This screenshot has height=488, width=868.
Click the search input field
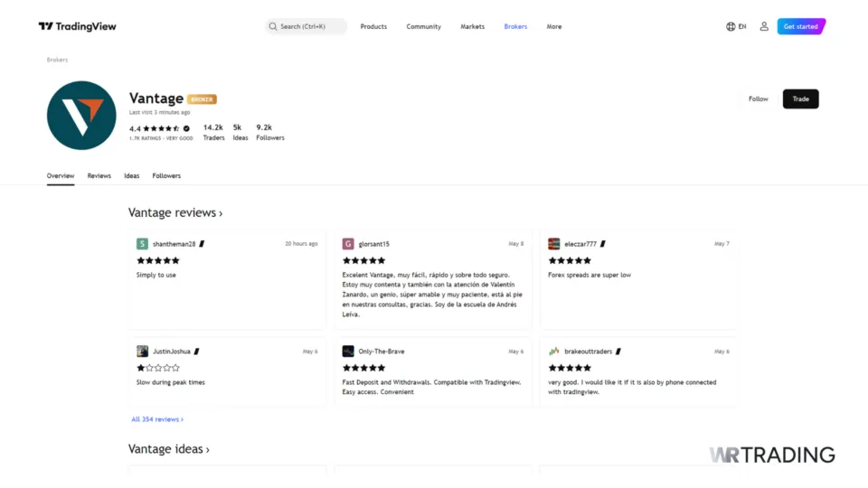307,27
